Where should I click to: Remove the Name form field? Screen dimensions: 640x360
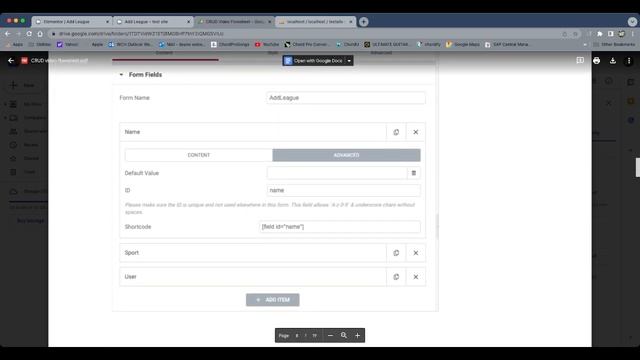pyautogui.click(x=416, y=132)
